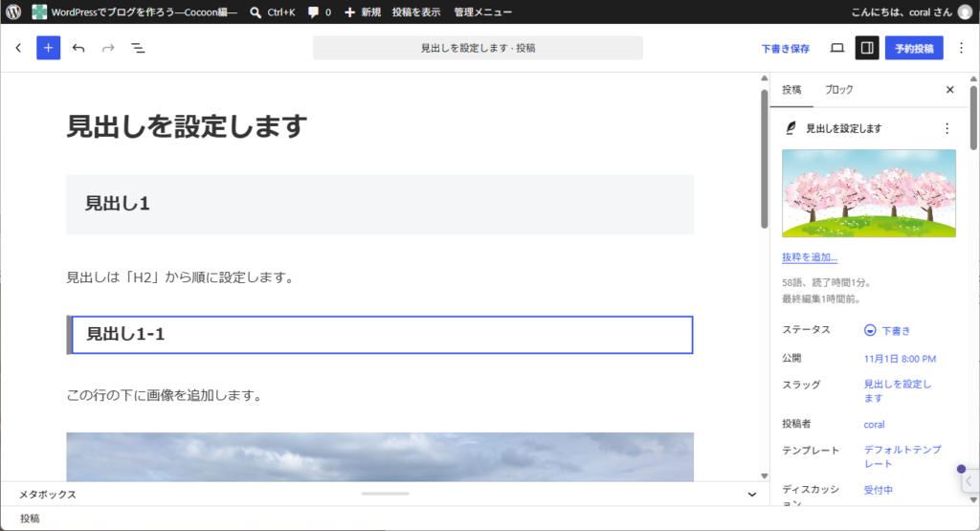980x531 pixels.
Task: Click the post quill icon in sidebar
Action: pos(791,128)
